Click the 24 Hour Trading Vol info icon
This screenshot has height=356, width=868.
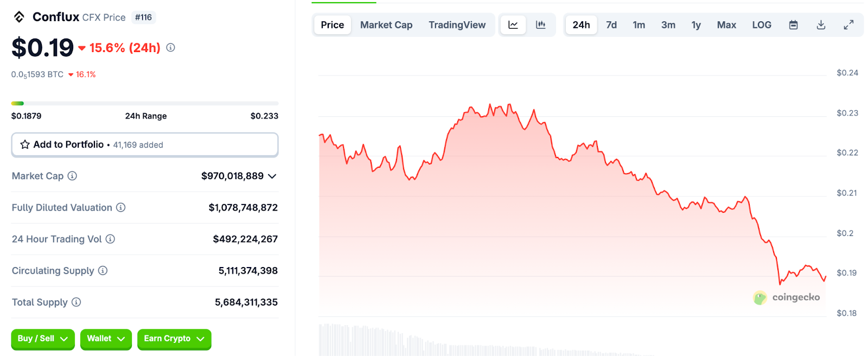[110, 239]
